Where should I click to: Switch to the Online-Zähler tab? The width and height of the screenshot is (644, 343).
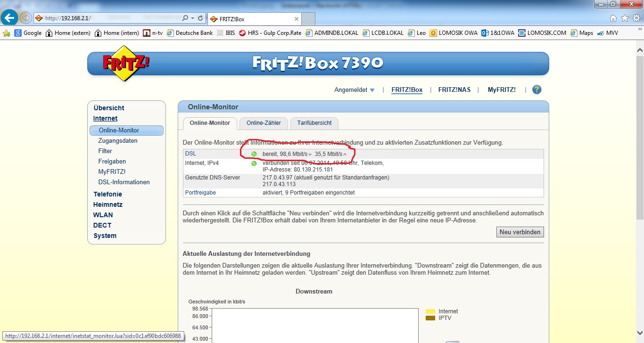(264, 123)
